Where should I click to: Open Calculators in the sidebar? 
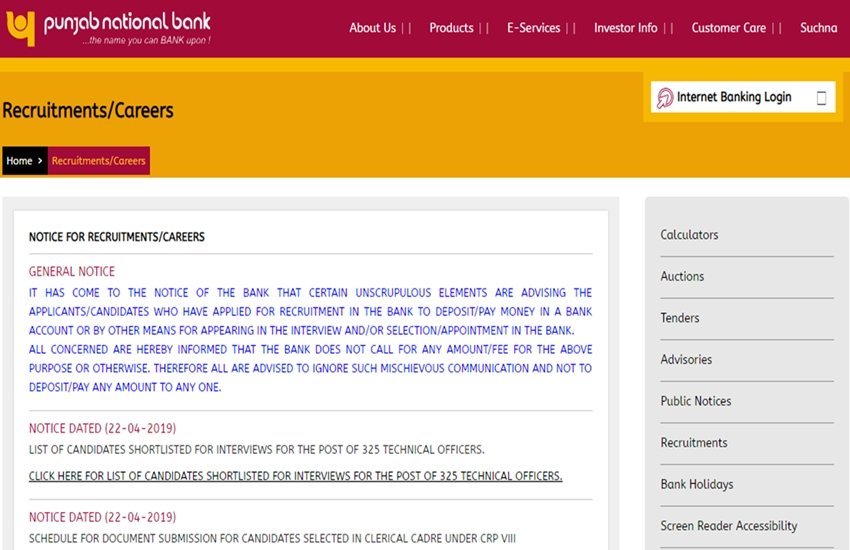point(689,235)
